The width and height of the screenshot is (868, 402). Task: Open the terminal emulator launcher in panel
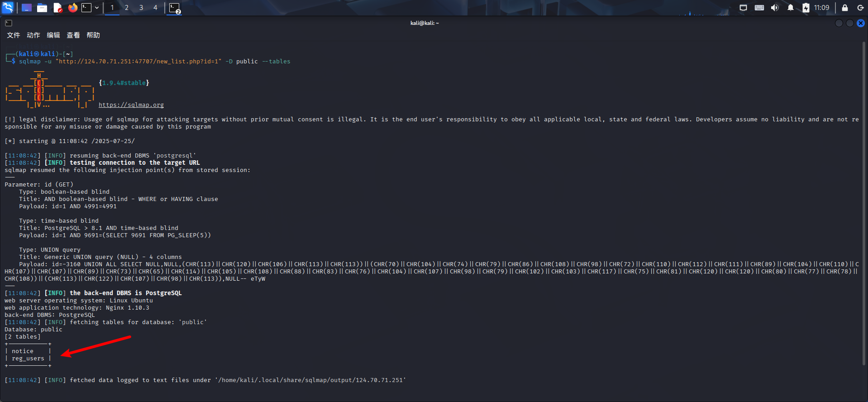pos(86,8)
